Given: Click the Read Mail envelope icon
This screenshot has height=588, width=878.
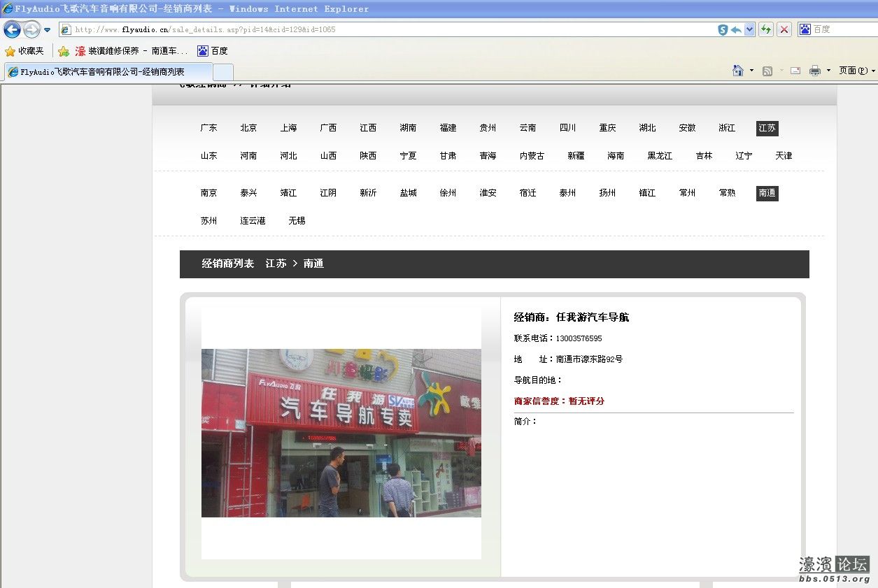Looking at the screenshot, I should [x=795, y=71].
